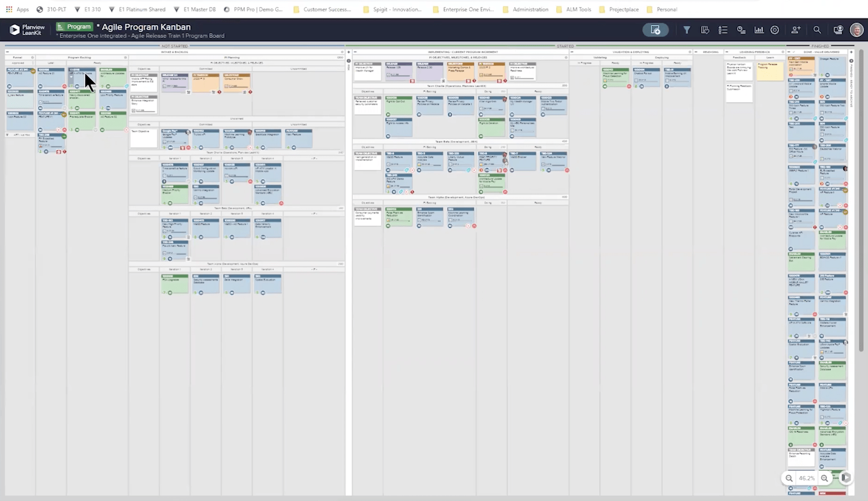This screenshot has height=501, width=868.
Task: Click the zoom in magnifier icon
Action: 824,478
